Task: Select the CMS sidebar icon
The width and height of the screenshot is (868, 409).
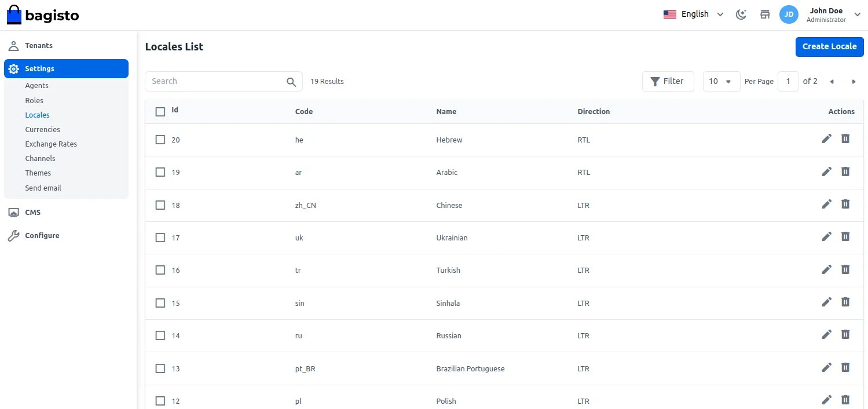Action: 13,212
